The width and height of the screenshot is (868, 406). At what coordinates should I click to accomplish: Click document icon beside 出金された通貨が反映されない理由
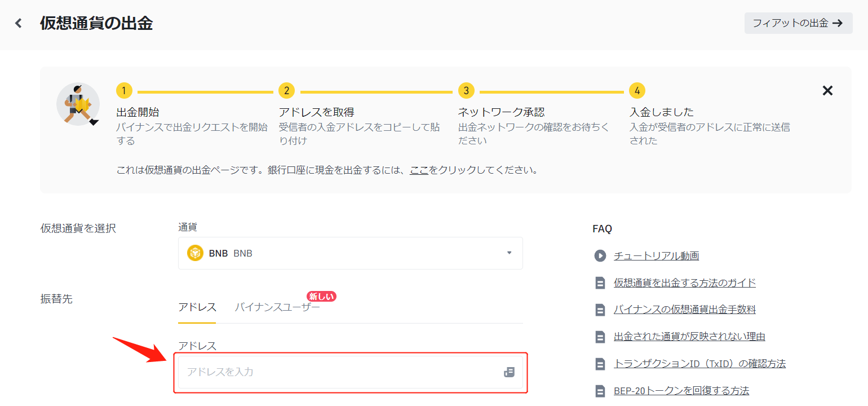(x=600, y=337)
